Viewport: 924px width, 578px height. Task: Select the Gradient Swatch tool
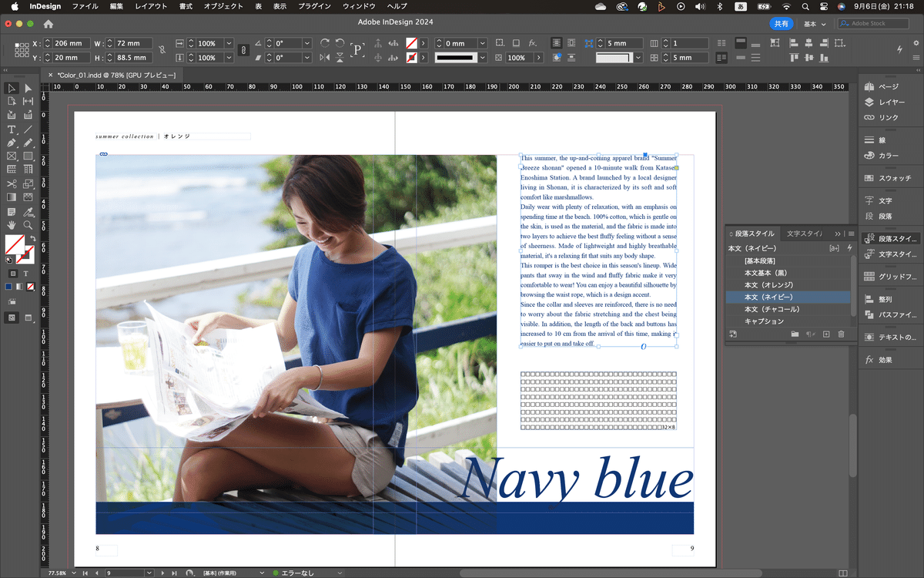(x=12, y=197)
